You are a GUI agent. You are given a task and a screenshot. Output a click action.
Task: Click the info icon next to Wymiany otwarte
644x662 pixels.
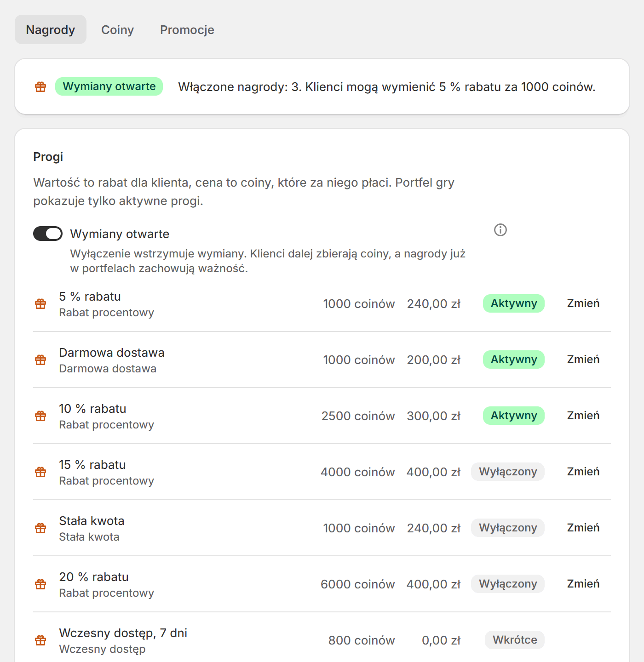point(500,230)
